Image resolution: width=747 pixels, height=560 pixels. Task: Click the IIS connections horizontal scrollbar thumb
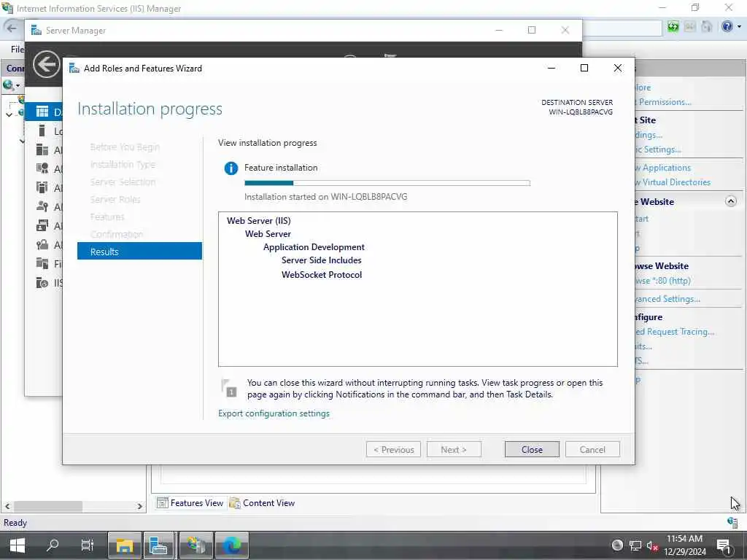pos(47,506)
